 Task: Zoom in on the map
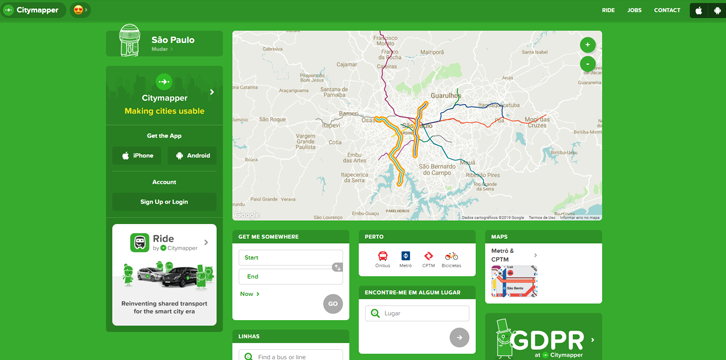[x=588, y=45]
